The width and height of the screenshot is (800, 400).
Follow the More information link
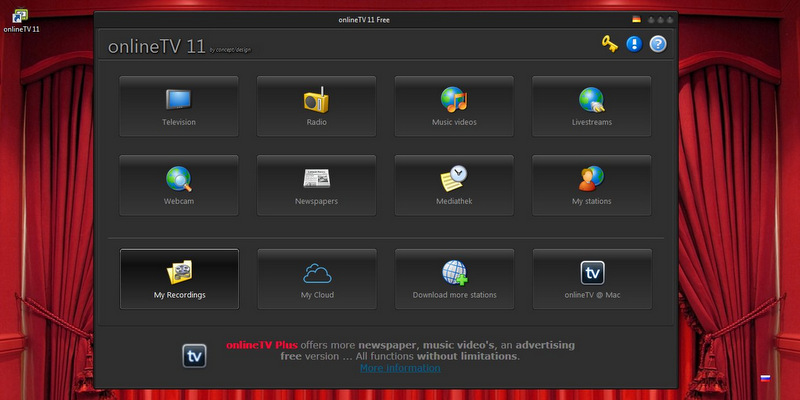[400, 368]
